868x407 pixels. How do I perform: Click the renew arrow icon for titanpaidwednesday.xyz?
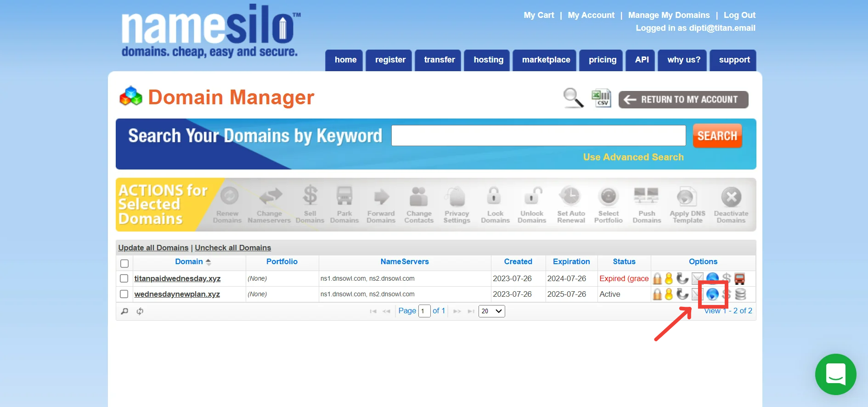pyautogui.click(x=682, y=278)
